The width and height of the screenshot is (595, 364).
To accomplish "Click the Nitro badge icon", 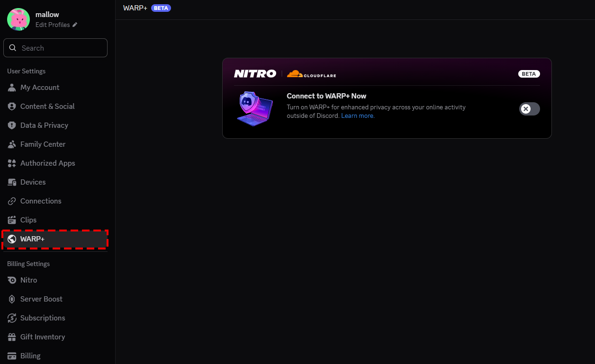I will [x=11, y=280].
